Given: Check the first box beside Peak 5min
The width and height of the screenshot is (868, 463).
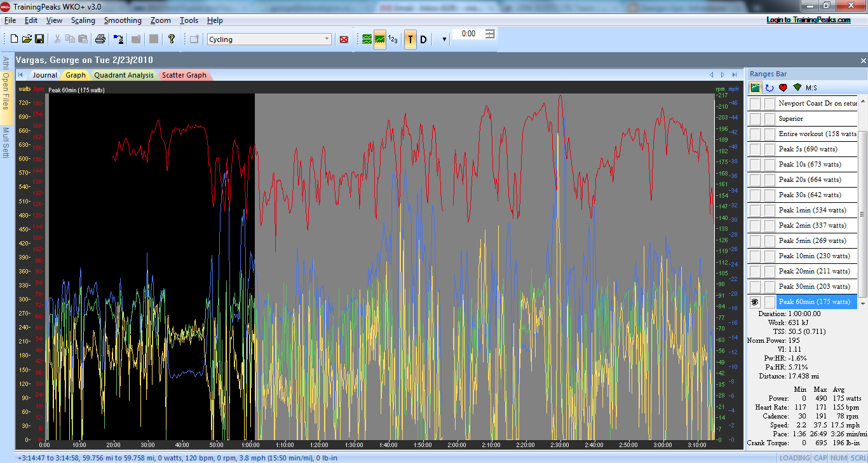Looking at the screenshot, I should click(755, 241).
